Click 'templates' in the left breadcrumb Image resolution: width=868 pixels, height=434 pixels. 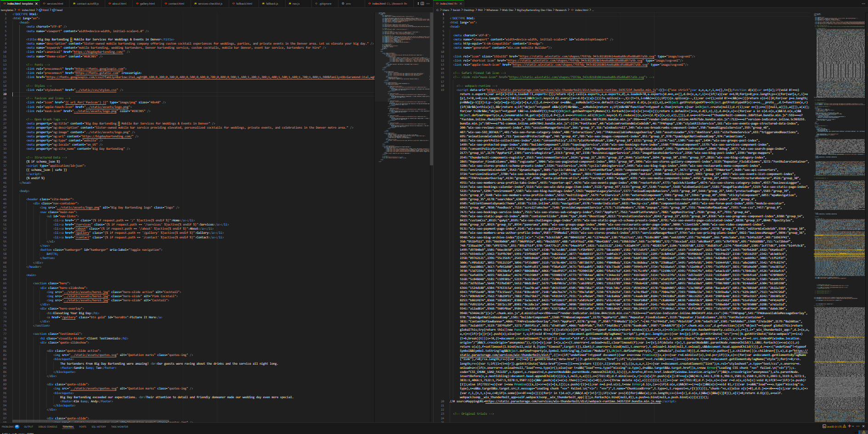[x=7, y=10]
